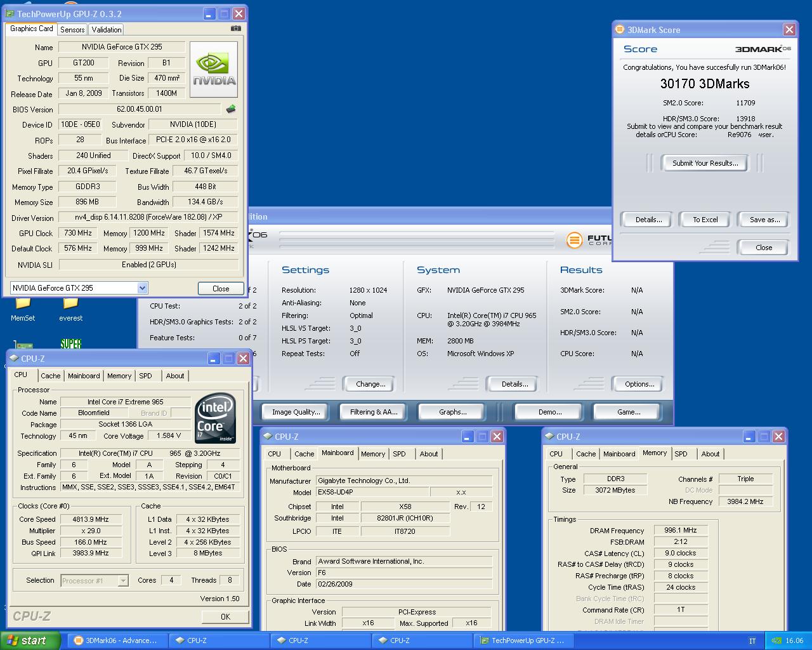Open CPU tab in CPU-Z Gigabyte mainboard window

(x=274, y=454)
